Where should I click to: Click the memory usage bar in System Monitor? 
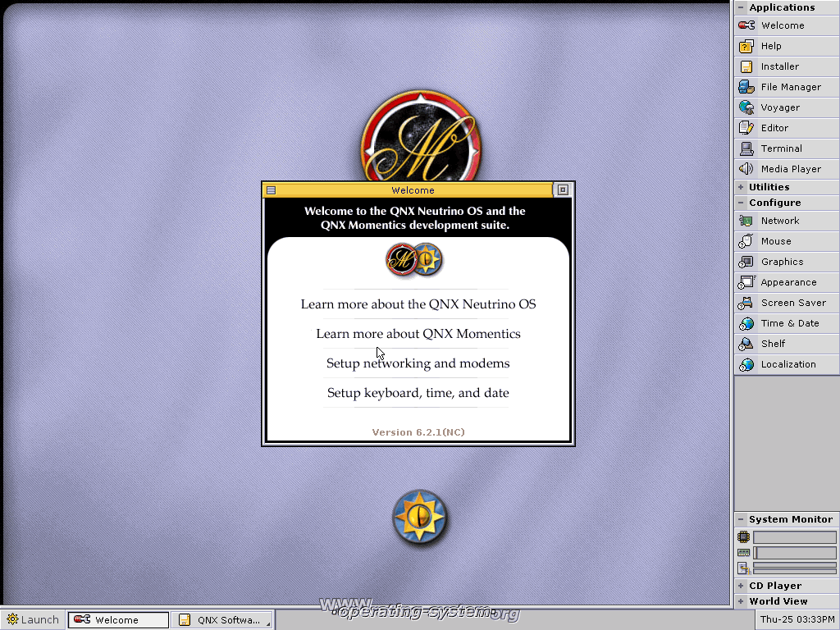[794, 552]
